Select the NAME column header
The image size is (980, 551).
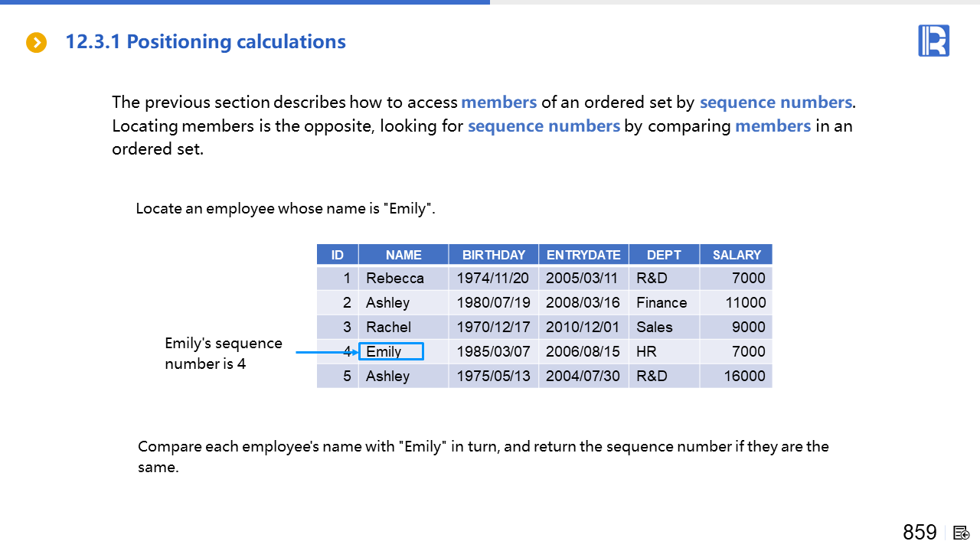pos(403,255)
